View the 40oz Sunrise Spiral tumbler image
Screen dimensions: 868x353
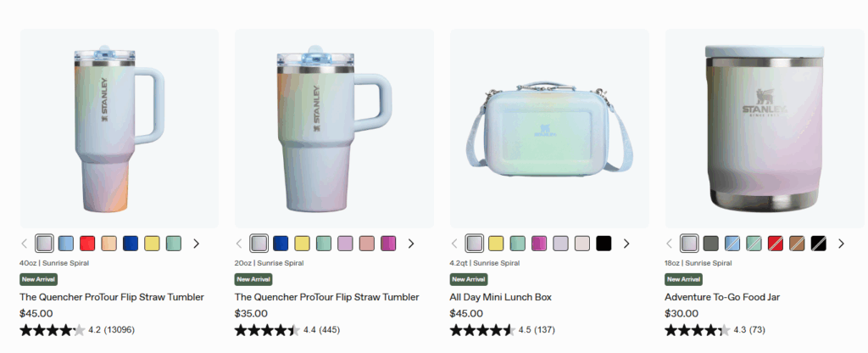120,129
